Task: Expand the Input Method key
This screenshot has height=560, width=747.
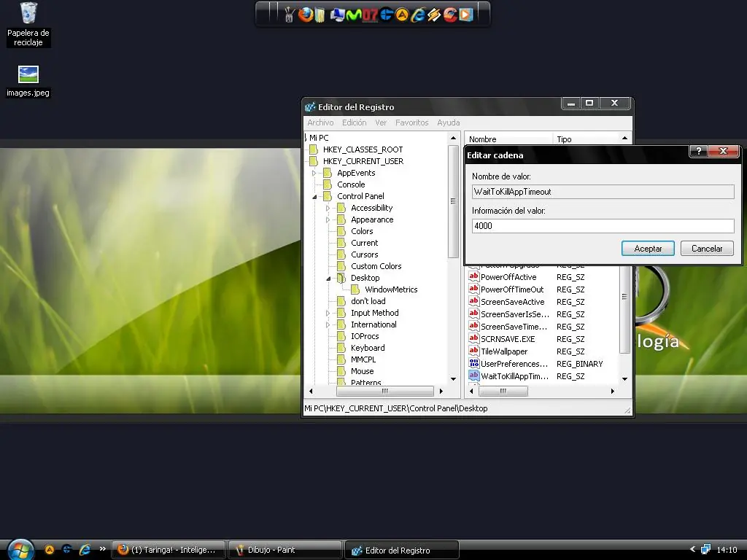Action: pos(328,313)
